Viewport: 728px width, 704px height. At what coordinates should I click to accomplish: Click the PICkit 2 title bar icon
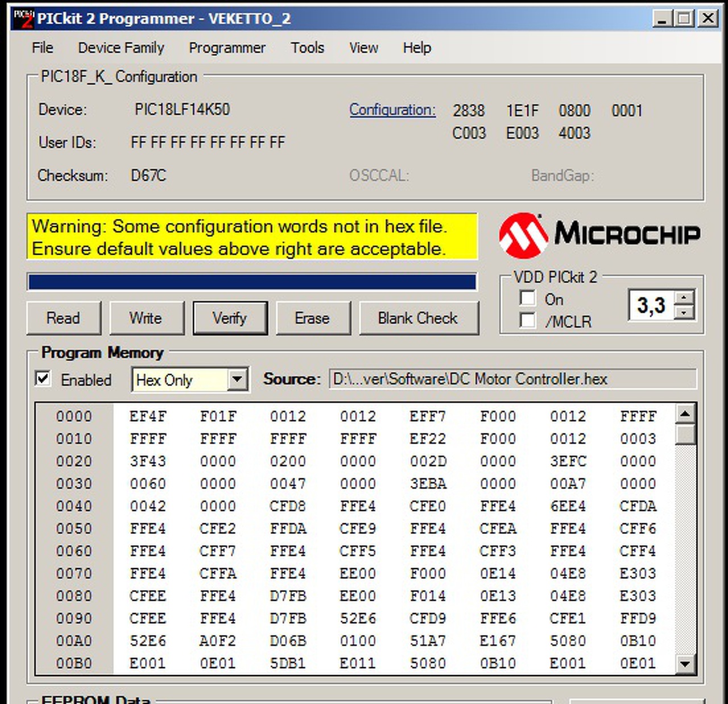tap(23, 18)
